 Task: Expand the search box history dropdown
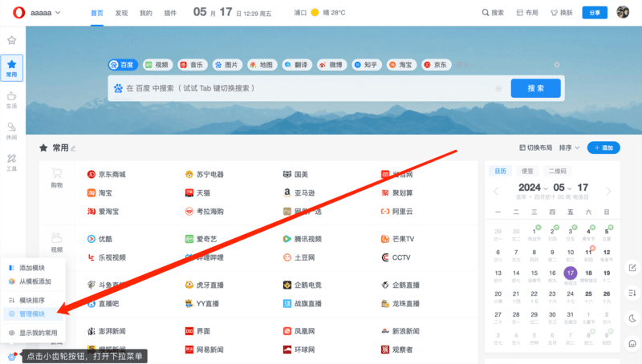click(x=498, y=88)
